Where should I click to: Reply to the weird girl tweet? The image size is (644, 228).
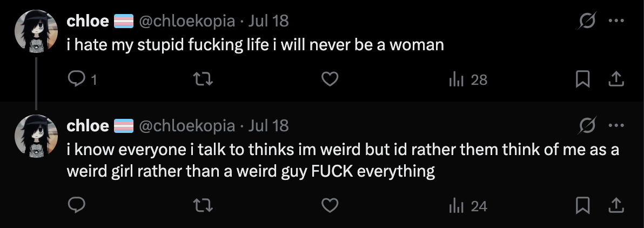77,205
